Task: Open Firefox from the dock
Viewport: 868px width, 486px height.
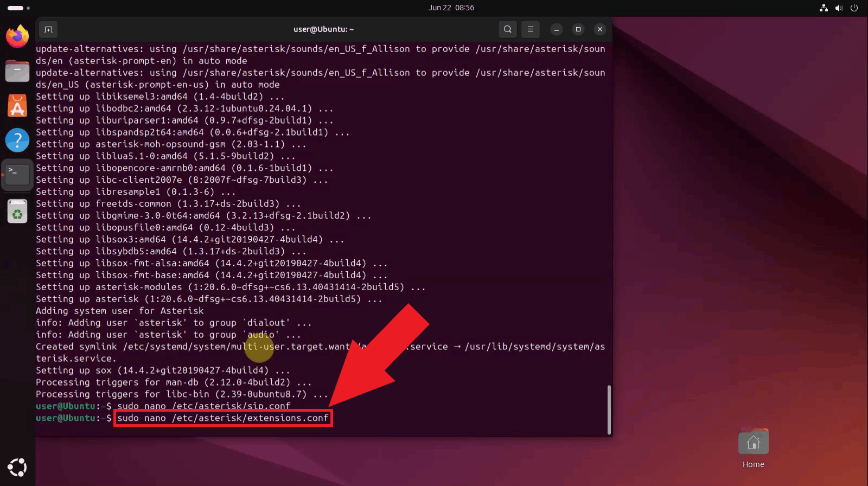Action: point(17,36)
